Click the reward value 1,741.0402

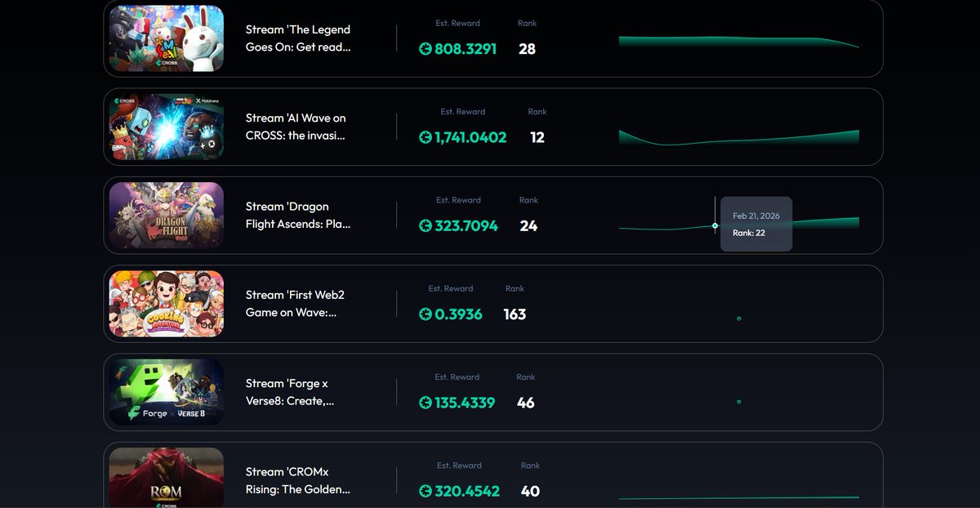470,137
